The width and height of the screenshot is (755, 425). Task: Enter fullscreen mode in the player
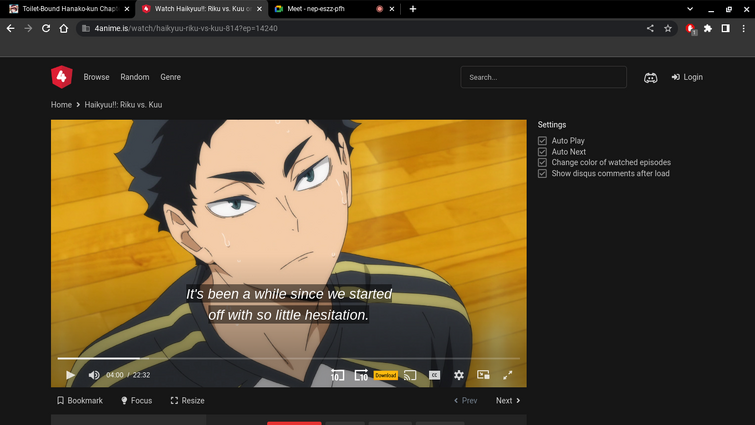pyautogui.click(x=508, y=375)
